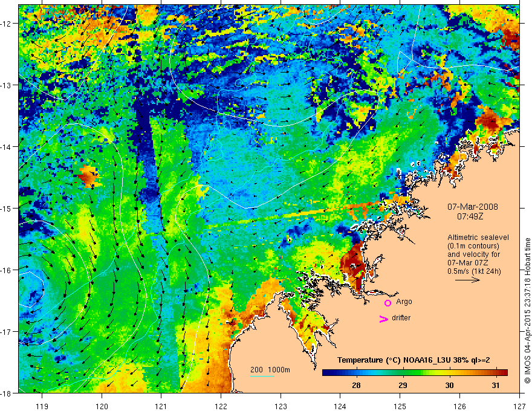Click the 'drifter' legend label

401,318
